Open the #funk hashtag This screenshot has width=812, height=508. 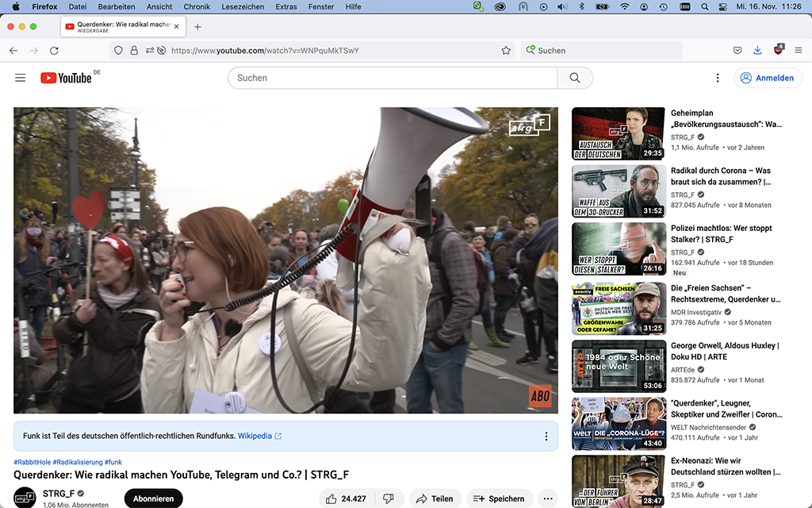coord(113,462)
